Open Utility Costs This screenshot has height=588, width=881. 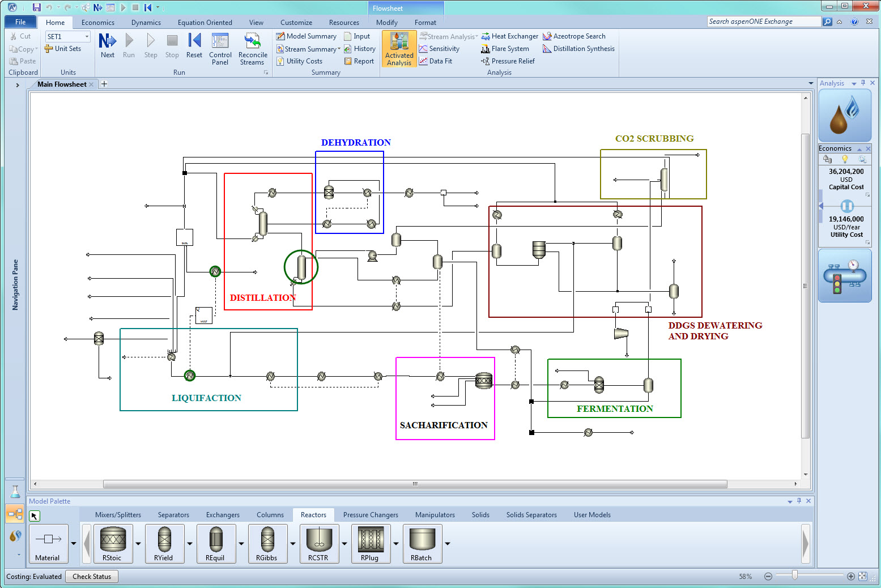pyautogui.click(x=299, y=61)
